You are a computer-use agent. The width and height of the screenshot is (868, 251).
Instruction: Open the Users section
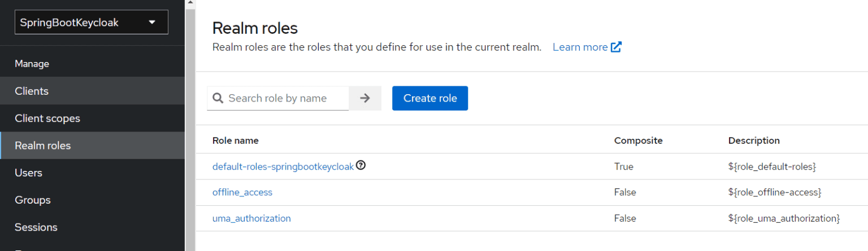pos(28,173)
